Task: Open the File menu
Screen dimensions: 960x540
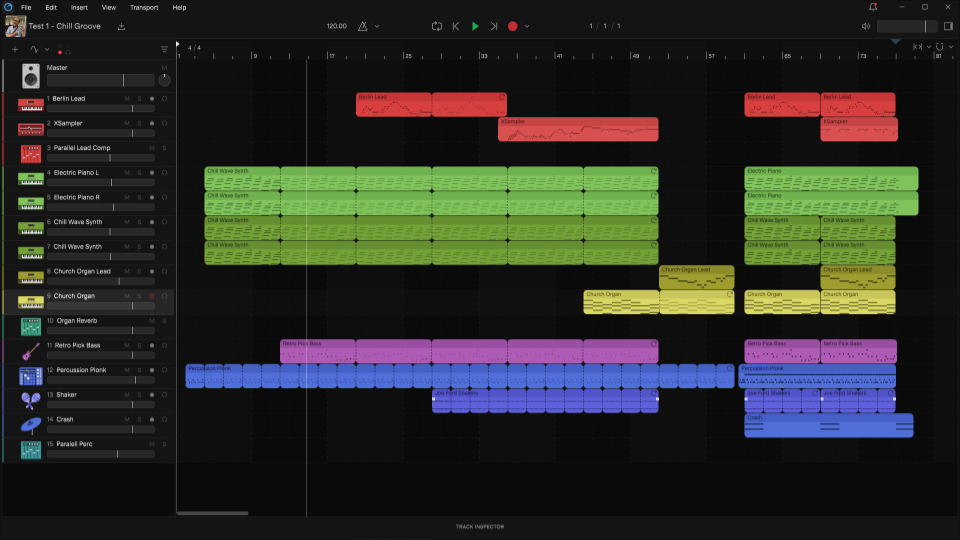Action: point(26,7)
